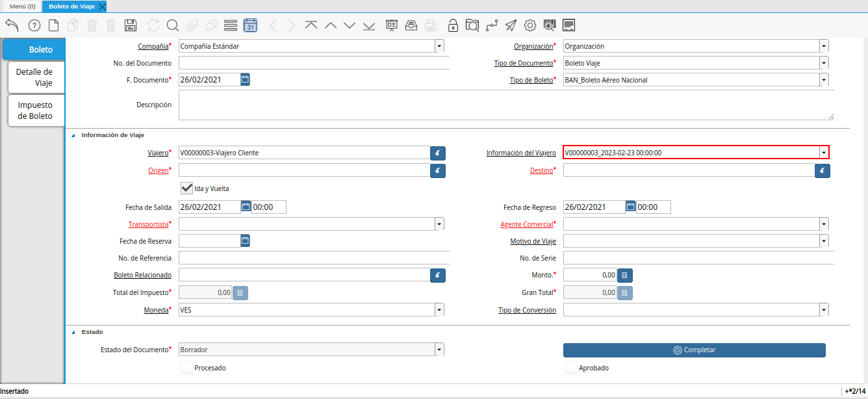868x399 pixels.
Task: Open the help question mark icon
Action: [x=34, y=25]
